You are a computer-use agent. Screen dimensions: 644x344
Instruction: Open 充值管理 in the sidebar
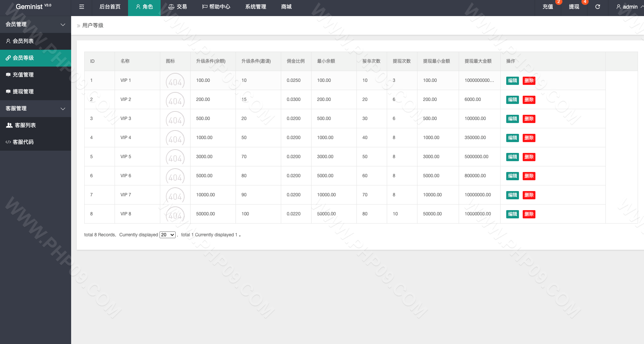[23, 75]
